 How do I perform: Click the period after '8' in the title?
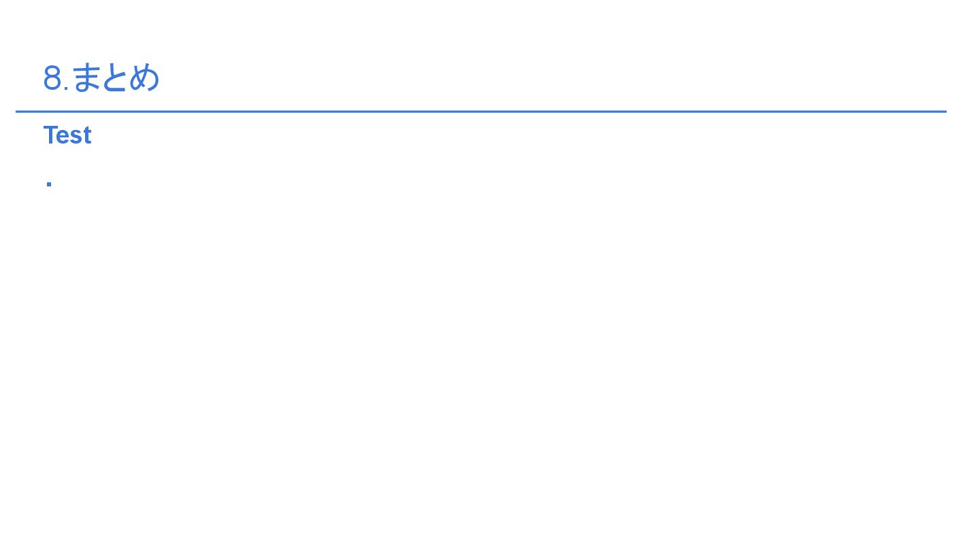pyautogui.click(x=67, y=89)
